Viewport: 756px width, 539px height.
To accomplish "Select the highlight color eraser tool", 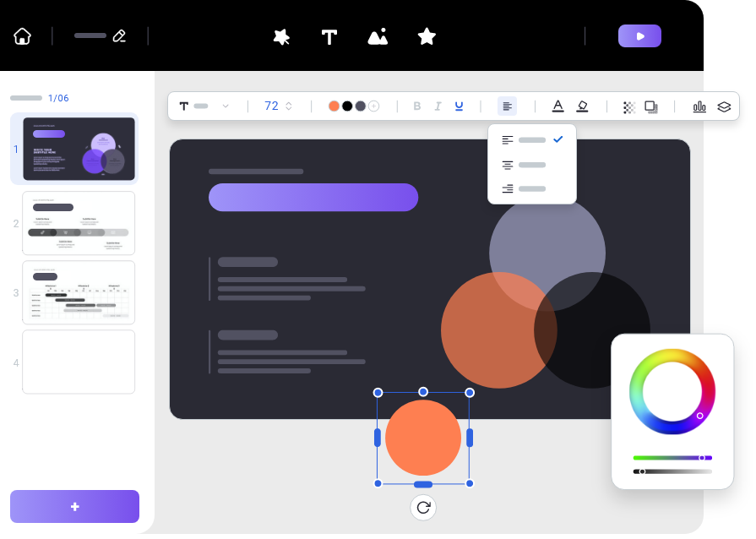I will (x=583, y=106).
